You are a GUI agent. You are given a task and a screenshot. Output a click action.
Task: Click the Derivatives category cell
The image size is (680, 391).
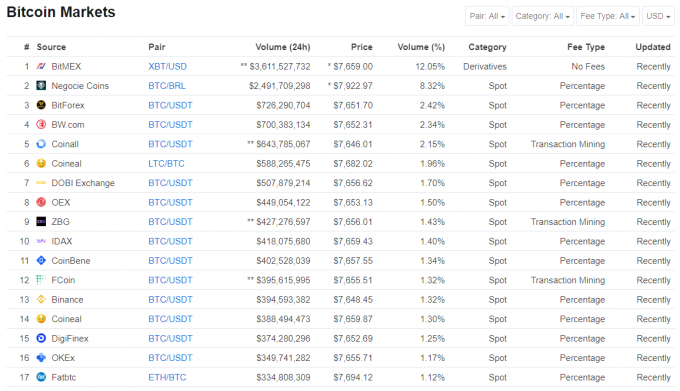tap(484, 66)
